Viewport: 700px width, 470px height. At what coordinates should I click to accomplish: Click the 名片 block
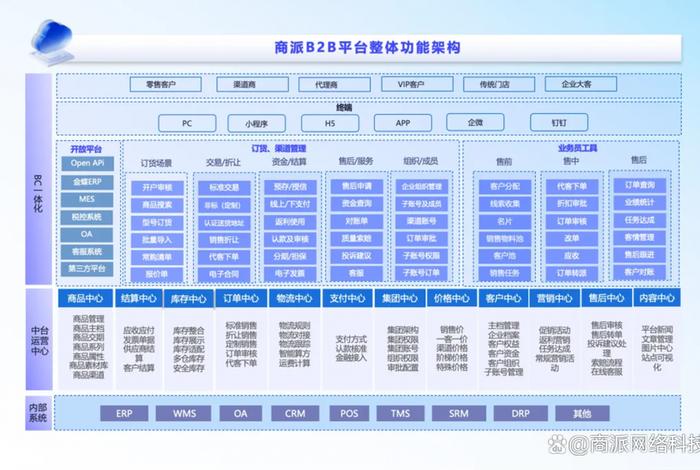(x=505, y=221)
